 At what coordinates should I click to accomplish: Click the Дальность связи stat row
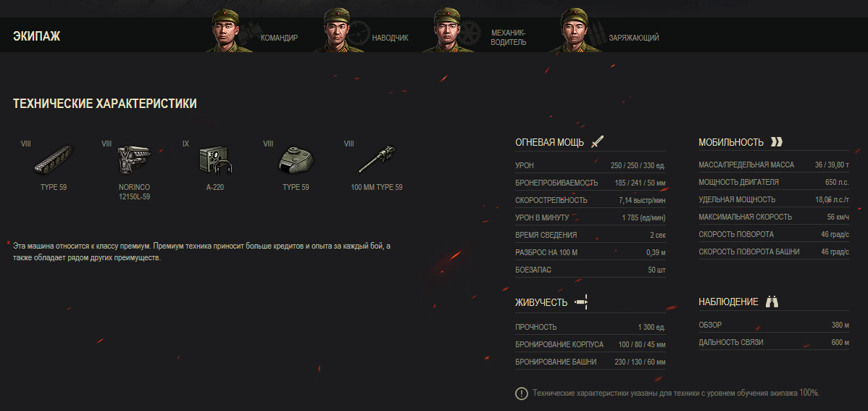[774, 342]
